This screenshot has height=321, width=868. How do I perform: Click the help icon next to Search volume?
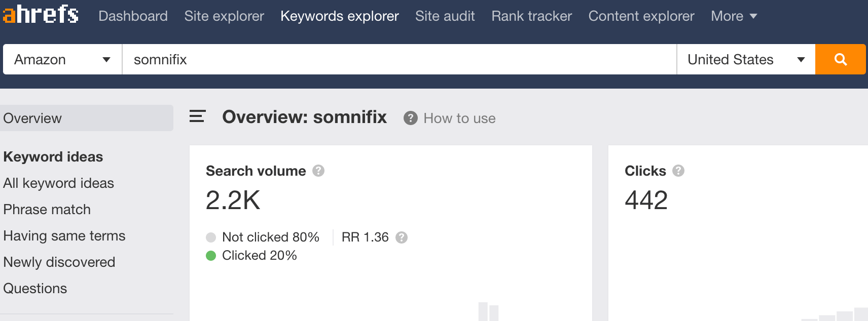(318, 171)
